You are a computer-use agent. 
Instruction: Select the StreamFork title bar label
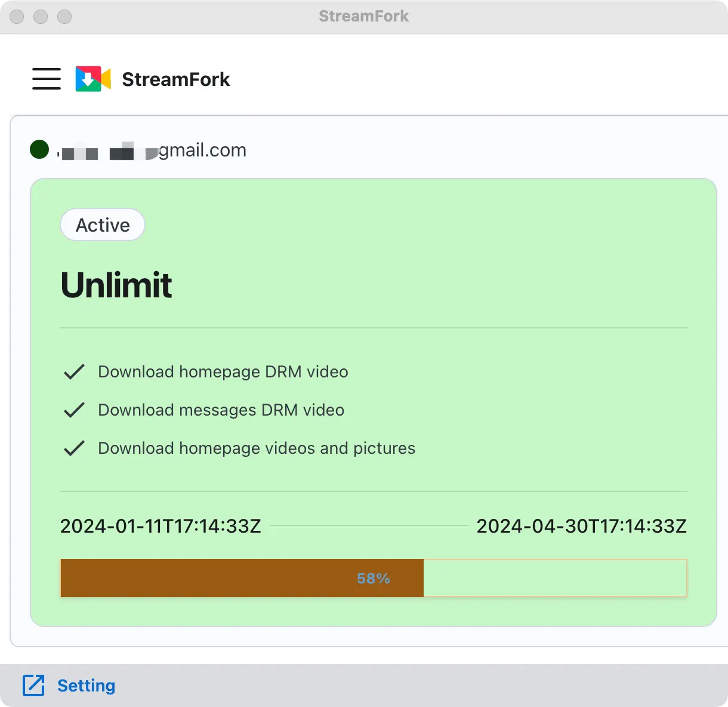click(363, 16)
